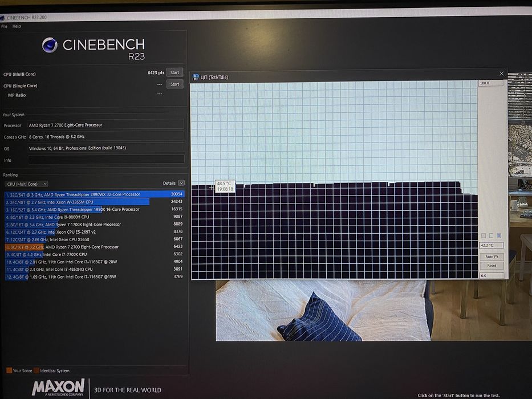Open the Help menu in Cinebench

click(17, 26)
